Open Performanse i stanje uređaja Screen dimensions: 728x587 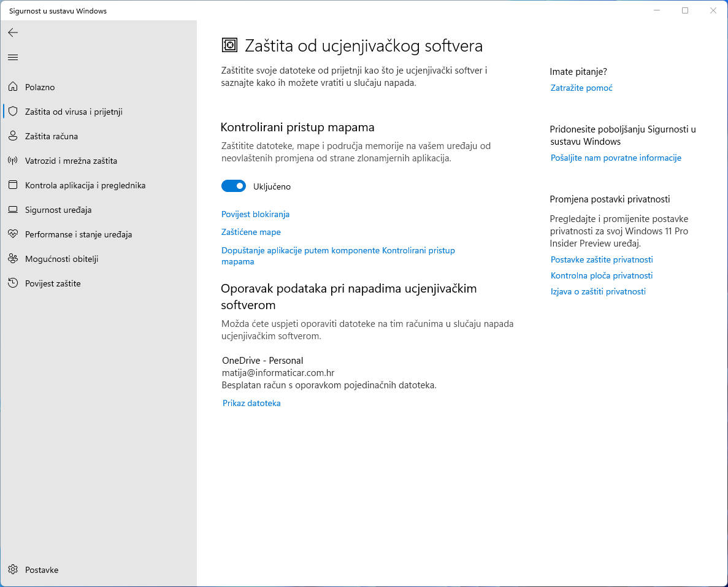pos(98,234)
